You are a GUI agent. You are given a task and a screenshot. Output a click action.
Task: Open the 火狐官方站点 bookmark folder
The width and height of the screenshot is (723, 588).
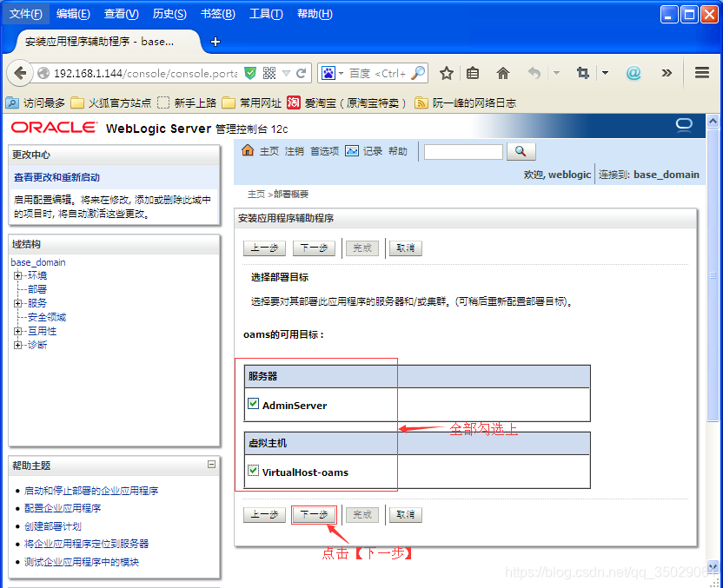[111, 102]
